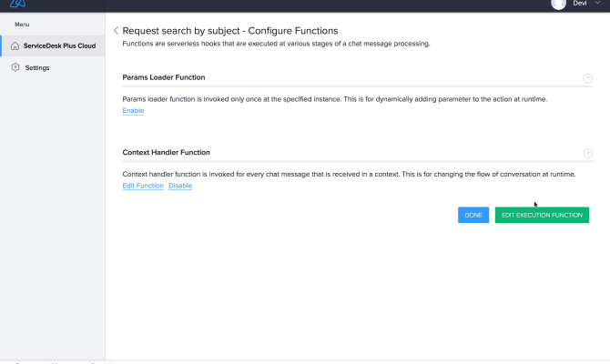Click the page title Configure Functions heading
Viewport: 610px width, 364px height.
pyautogui.click(x=229, y=31)
